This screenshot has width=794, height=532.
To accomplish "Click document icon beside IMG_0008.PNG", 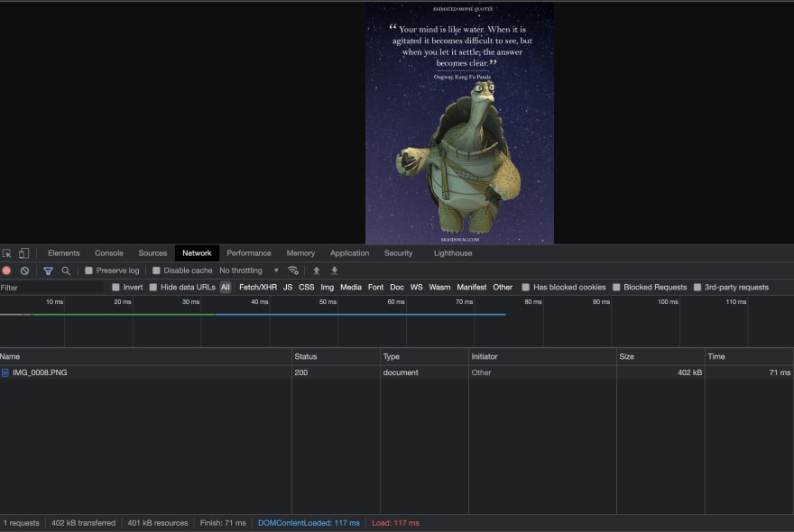I will coord(5,372).
